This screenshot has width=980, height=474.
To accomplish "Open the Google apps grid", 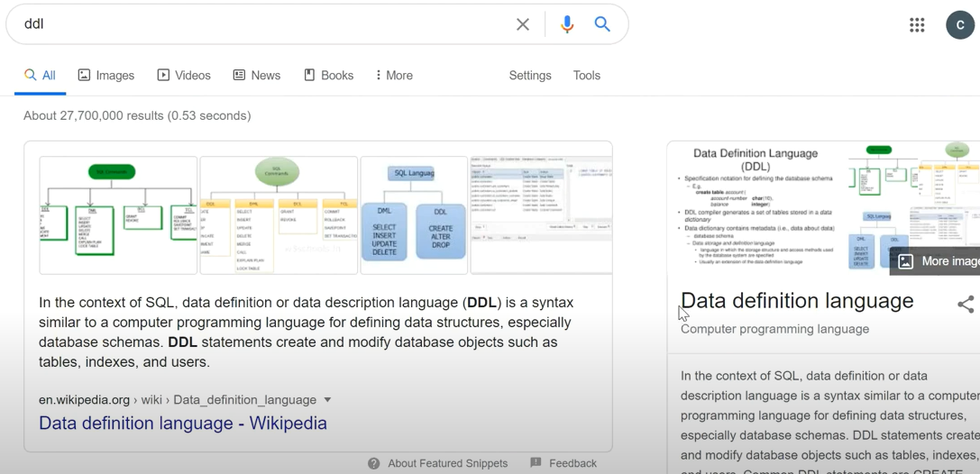I will coord(916,25).
